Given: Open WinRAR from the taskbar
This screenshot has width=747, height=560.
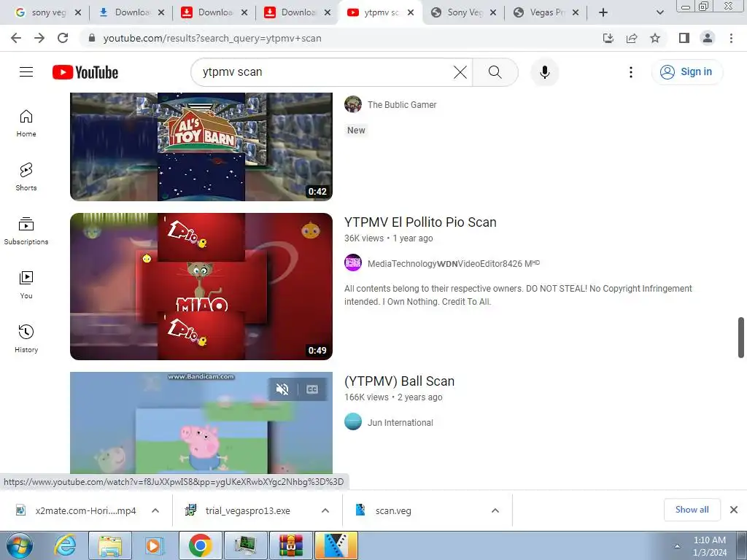Looking at the screenshot, I should 290,545.
